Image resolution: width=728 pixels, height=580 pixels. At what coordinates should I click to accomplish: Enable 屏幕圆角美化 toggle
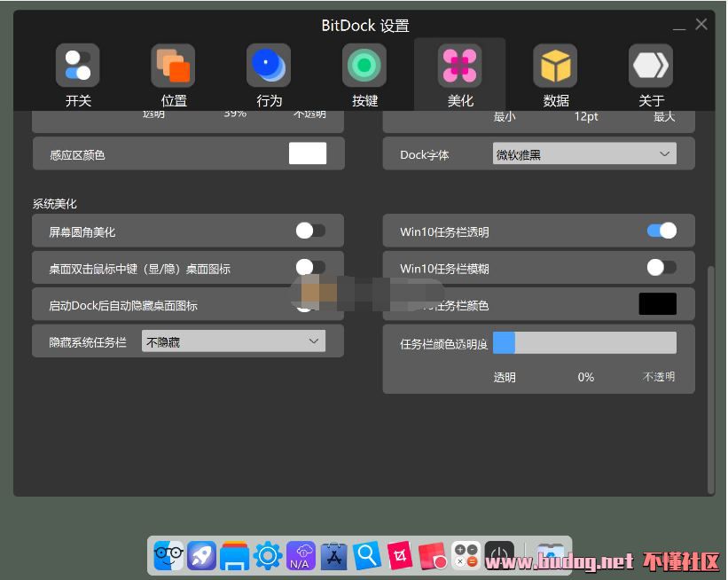310,231
